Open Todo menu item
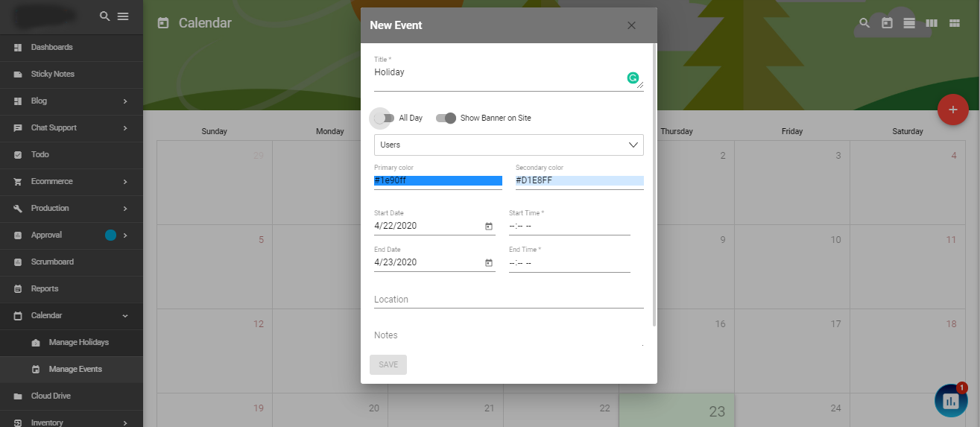 [x=72, y=155]
